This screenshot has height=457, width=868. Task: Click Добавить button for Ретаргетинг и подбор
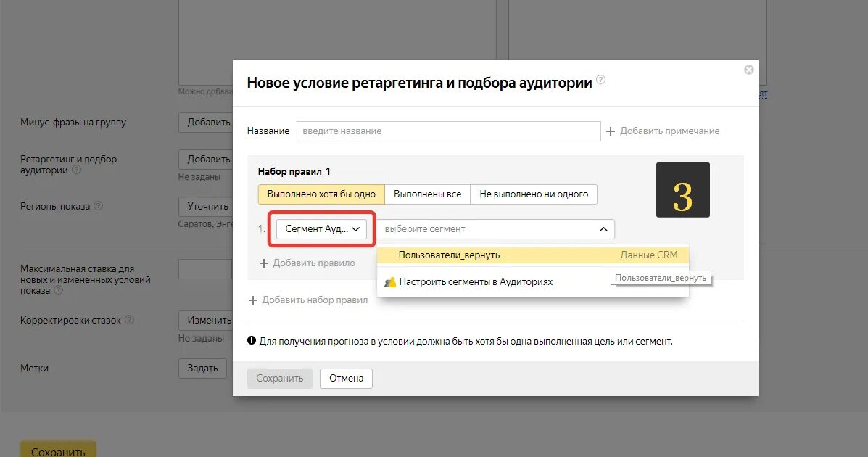point(206,160)
